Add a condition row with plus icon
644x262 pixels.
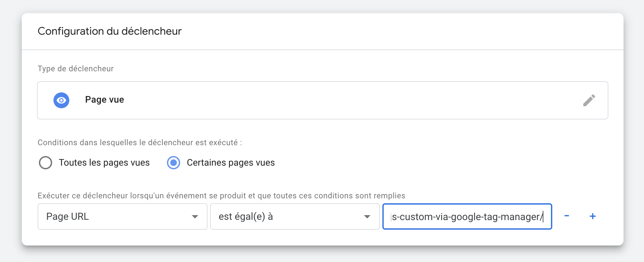593,216
